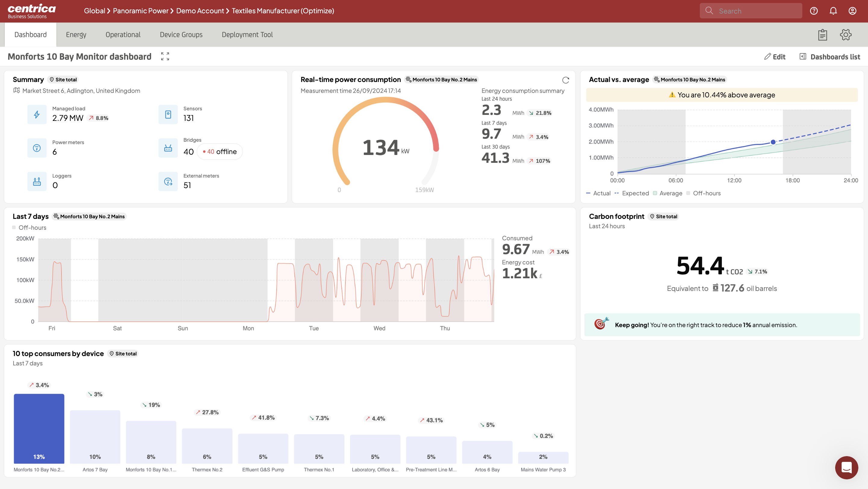Click the Power meters icon
The image size is (868, 489).
point(37,148)
